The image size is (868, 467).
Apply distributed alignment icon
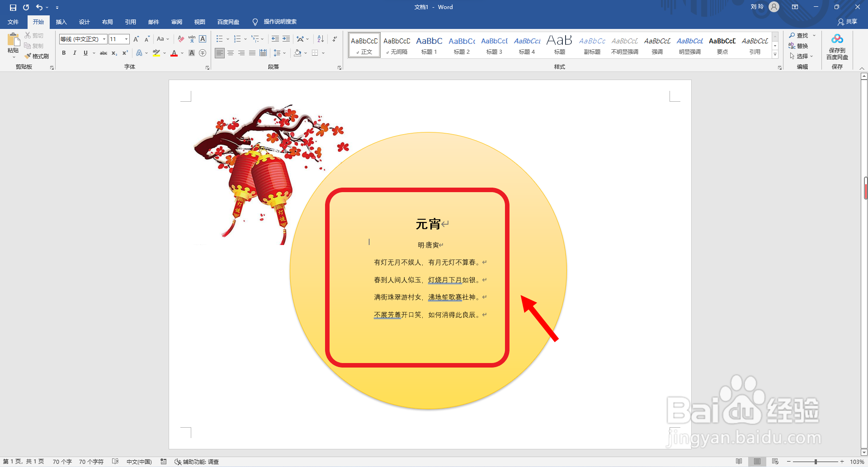263,53
